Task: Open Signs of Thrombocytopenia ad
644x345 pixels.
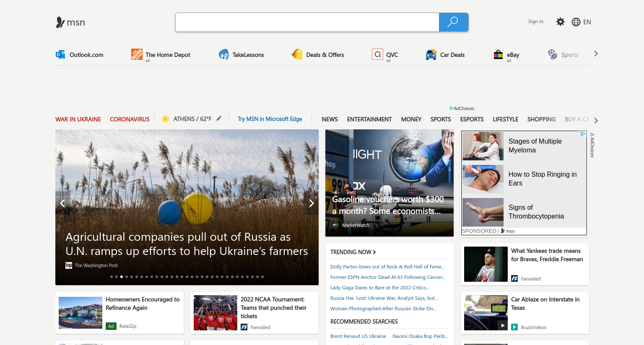Action: 524,212
